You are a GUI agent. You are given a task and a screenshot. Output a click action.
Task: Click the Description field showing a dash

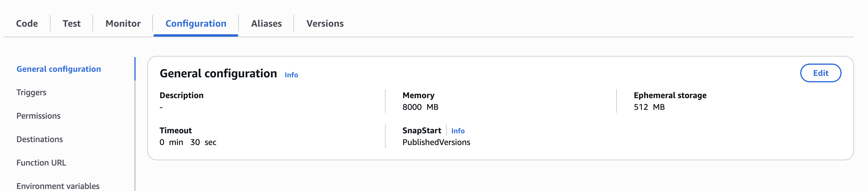click(x=161, y=107)
